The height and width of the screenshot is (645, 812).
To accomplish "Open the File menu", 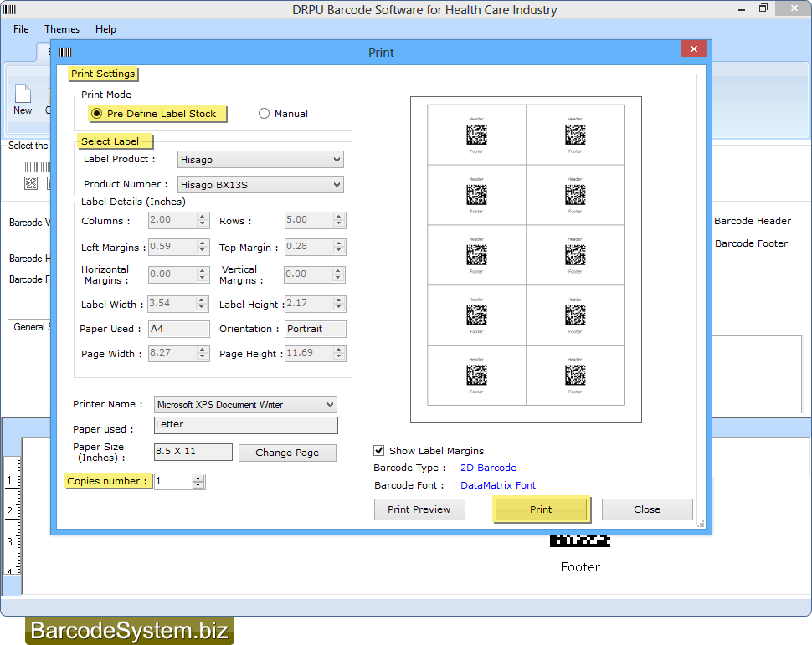I will pyautogui.click(x=21, y=29).
